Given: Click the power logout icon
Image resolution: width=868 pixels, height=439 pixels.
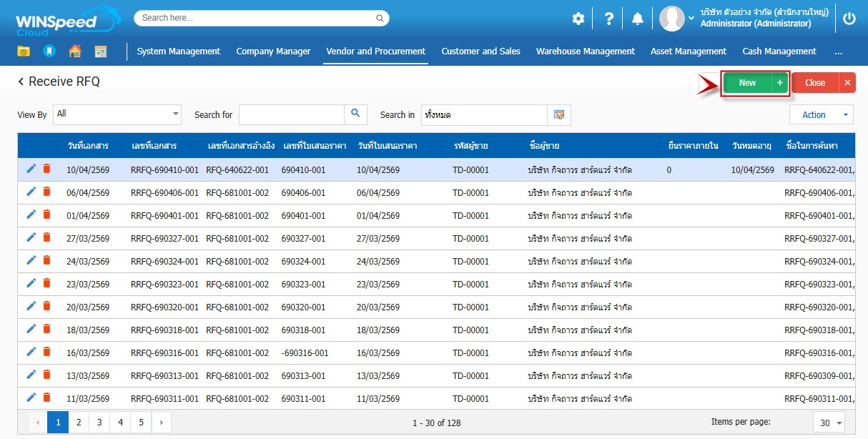Looking at the screenshot, I should coord(849,19).
